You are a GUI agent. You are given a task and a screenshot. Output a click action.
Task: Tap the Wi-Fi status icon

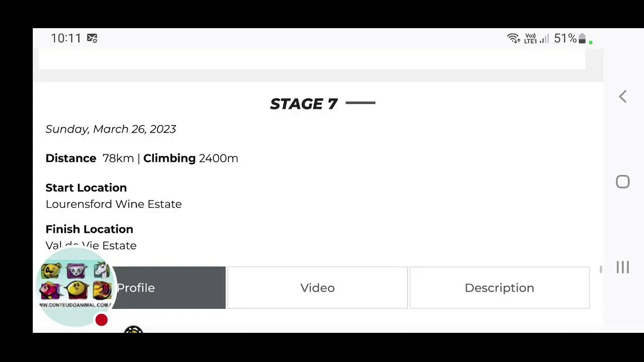pyautogui.click(x=513, y=39)
